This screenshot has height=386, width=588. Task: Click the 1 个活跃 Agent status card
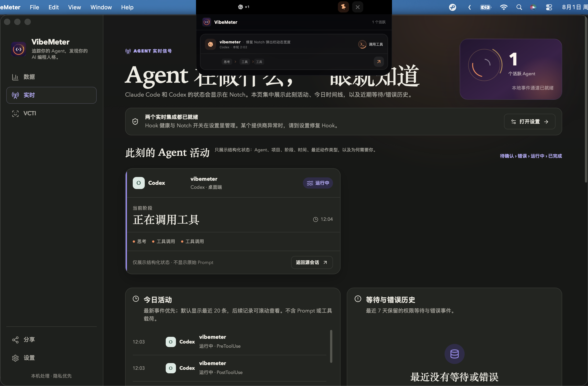pyautogui.click(x=511, y=69)
